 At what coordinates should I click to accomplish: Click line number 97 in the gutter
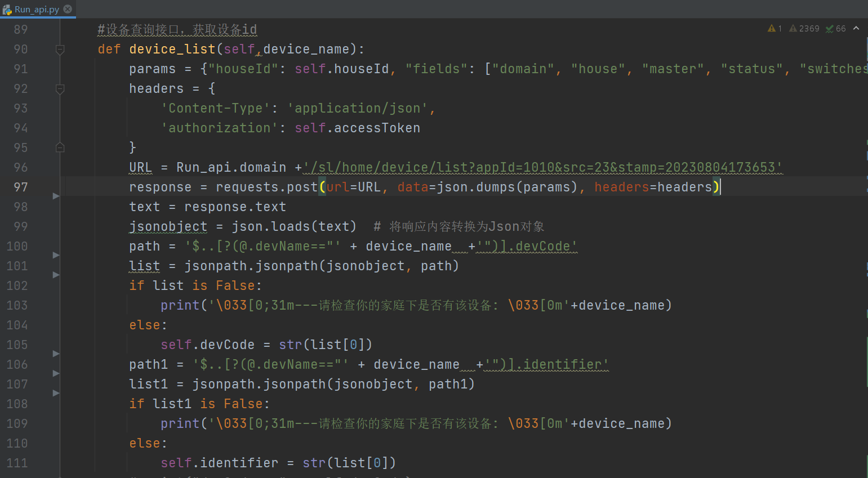click(21, 187)
